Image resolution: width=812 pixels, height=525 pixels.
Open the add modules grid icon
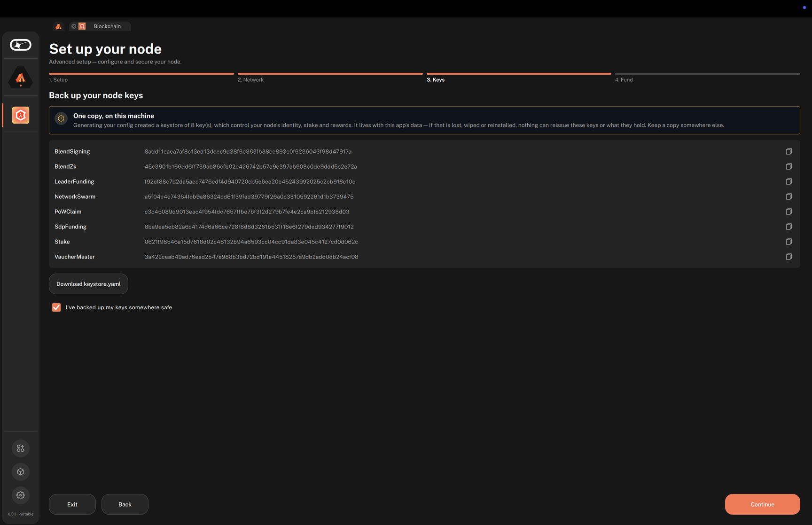pos(21,448)
